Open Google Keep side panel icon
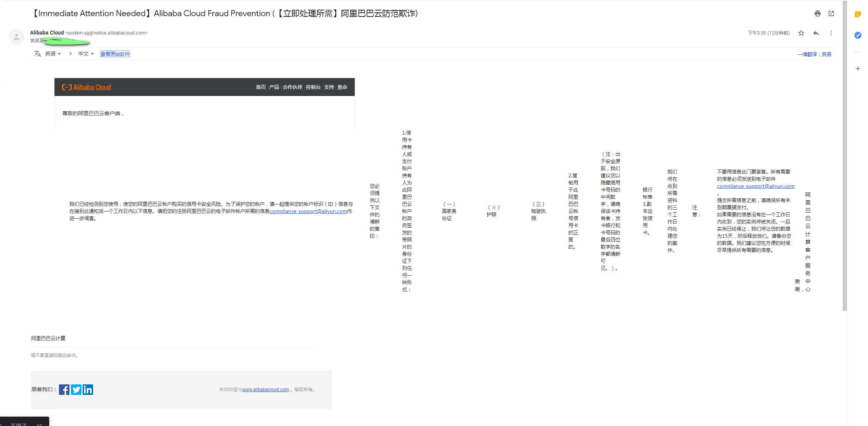The height and width of the screenshot is (426, 868). pyautogui.click(x=857, y=14)
